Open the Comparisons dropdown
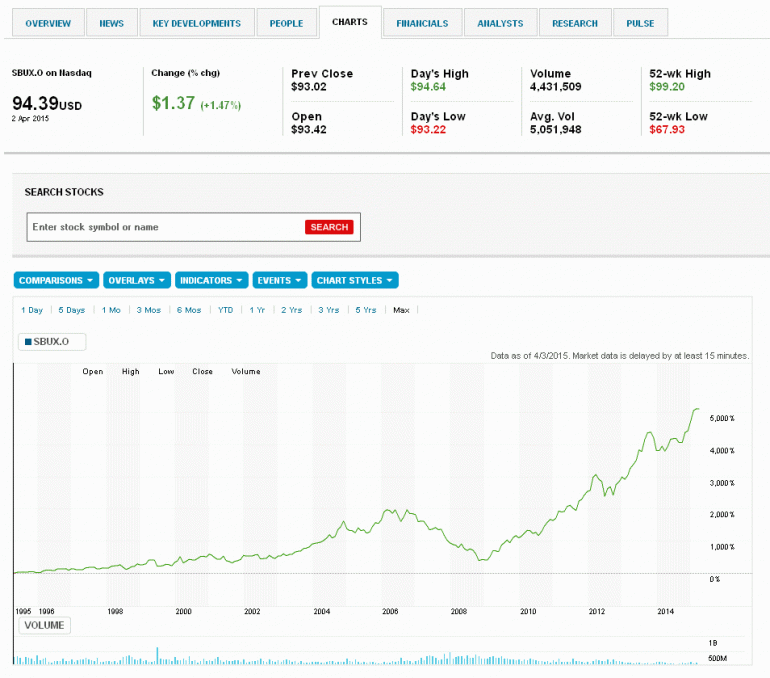The width and height of the screenshot is (770, 678). point(56,281)
